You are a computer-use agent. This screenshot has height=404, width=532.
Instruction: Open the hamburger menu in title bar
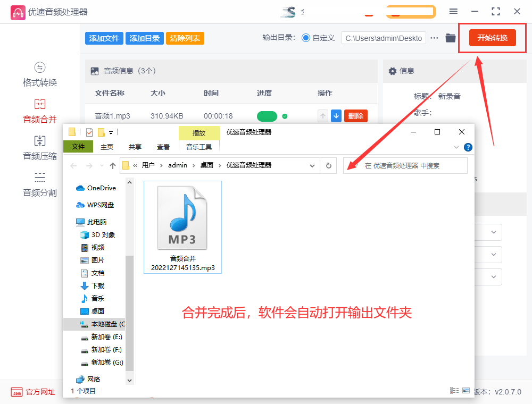453,12
